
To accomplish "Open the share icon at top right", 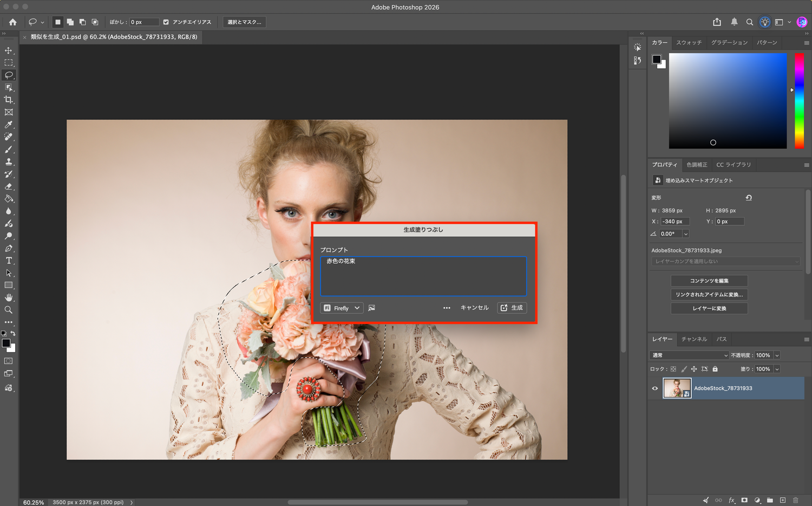I will [717, 22].
